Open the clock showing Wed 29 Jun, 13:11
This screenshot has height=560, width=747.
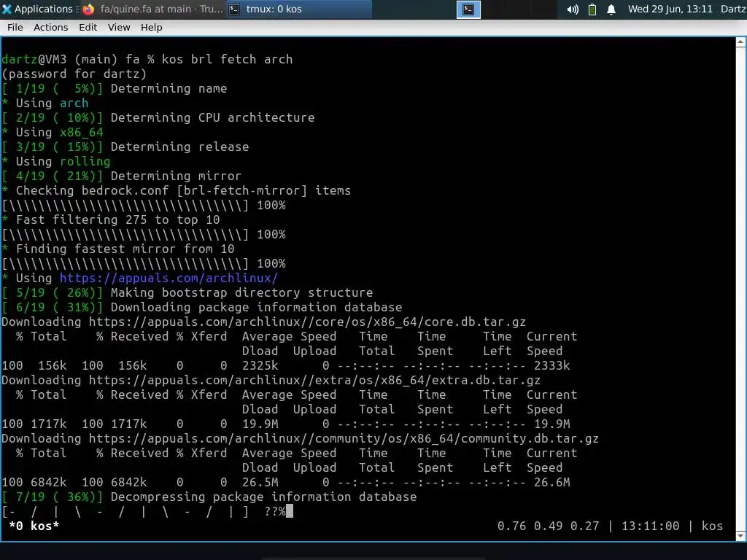click(670, 9)
